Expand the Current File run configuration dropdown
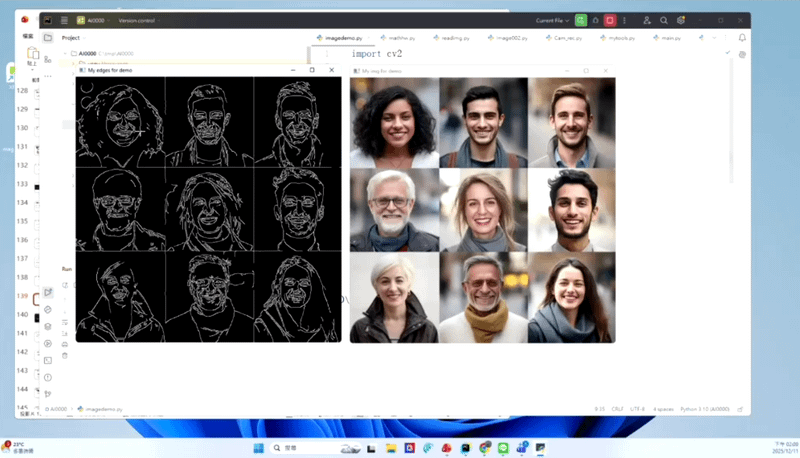Viewport: 800px width, 458px height. pos(551,20)
